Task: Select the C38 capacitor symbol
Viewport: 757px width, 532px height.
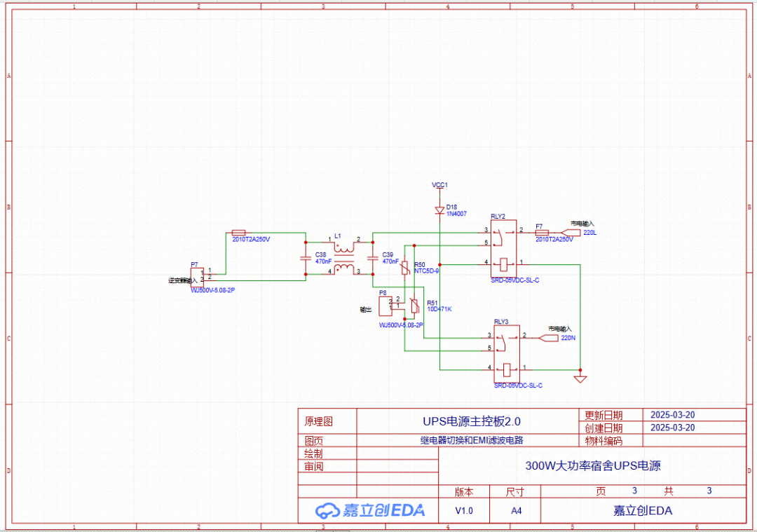Action: click(x=305, y=258)
